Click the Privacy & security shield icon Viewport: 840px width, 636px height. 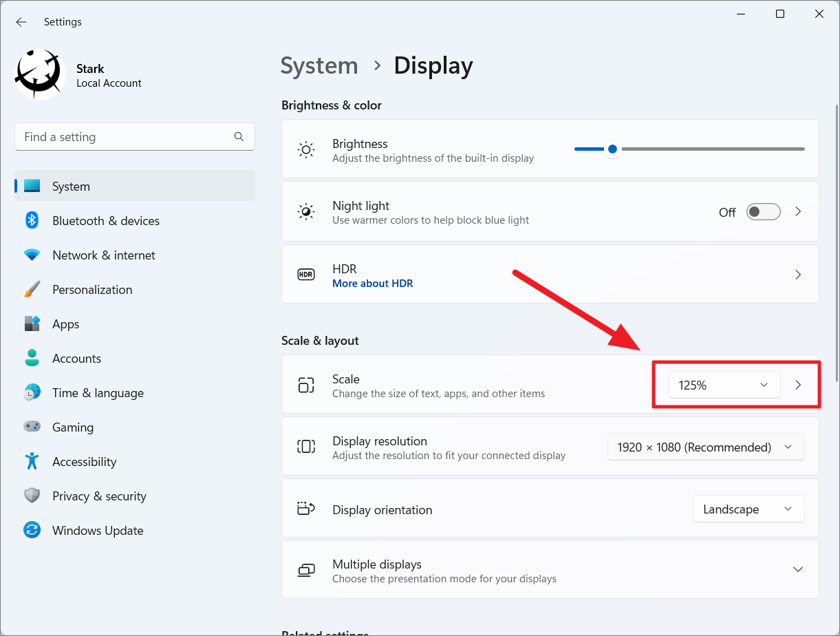[32, 496]
